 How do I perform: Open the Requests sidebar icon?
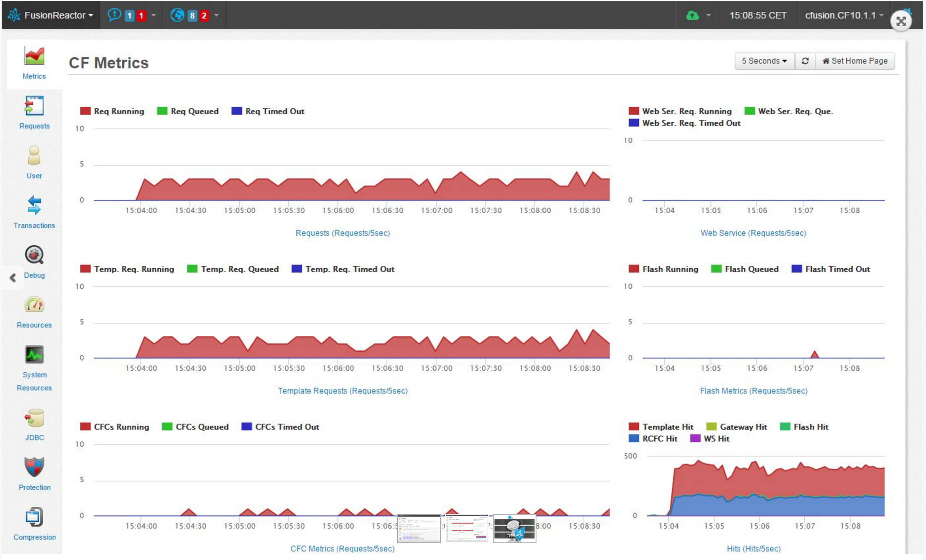(34, 106)
